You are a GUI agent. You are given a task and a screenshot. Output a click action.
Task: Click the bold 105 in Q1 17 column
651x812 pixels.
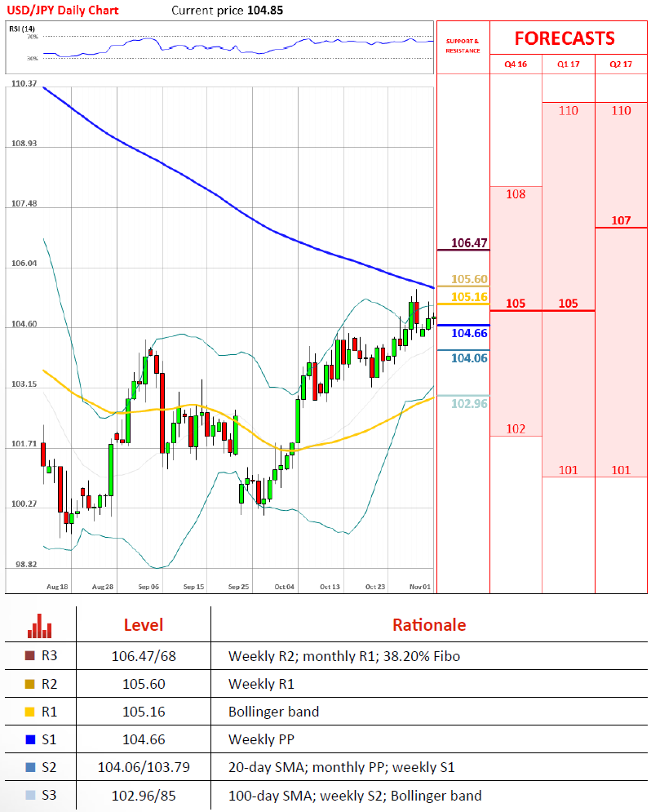(x=569, y=304)
